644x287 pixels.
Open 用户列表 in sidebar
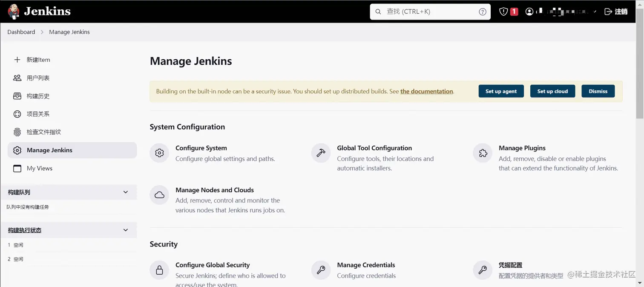(38, 78)
